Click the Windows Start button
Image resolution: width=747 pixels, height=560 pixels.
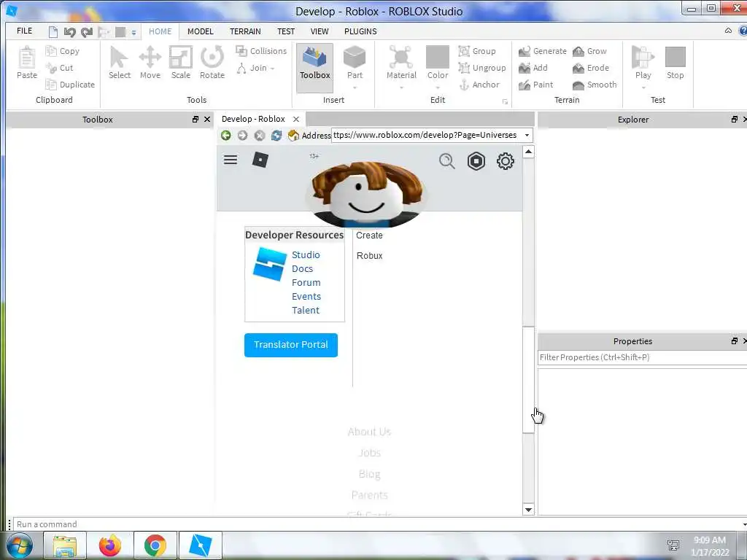[x=20, y=545]
